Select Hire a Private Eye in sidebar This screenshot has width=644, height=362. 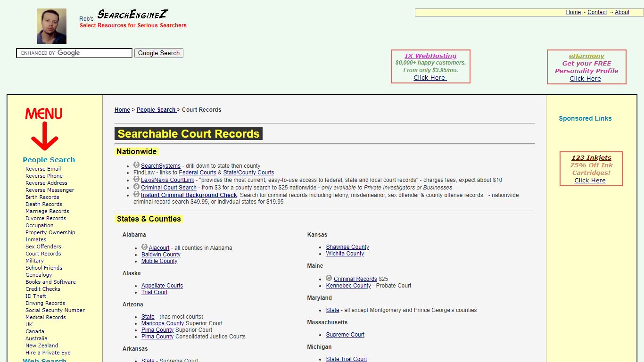[48, 353]
